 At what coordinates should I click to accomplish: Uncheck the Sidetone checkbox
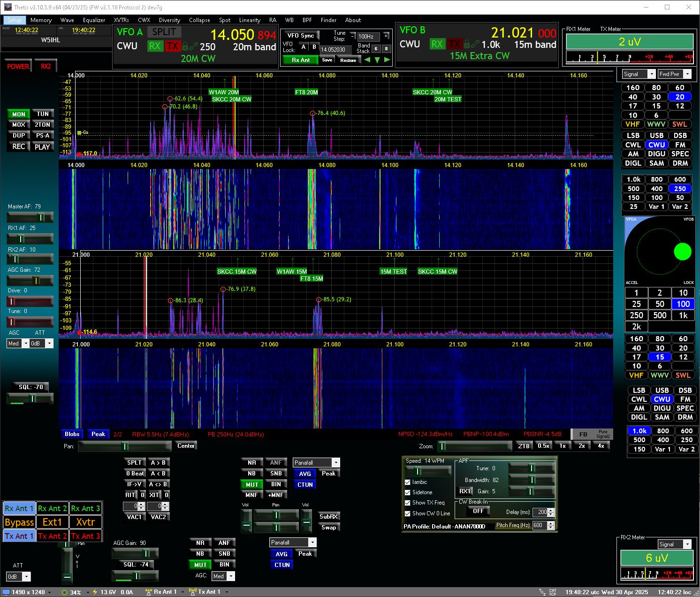coord(408,492)
